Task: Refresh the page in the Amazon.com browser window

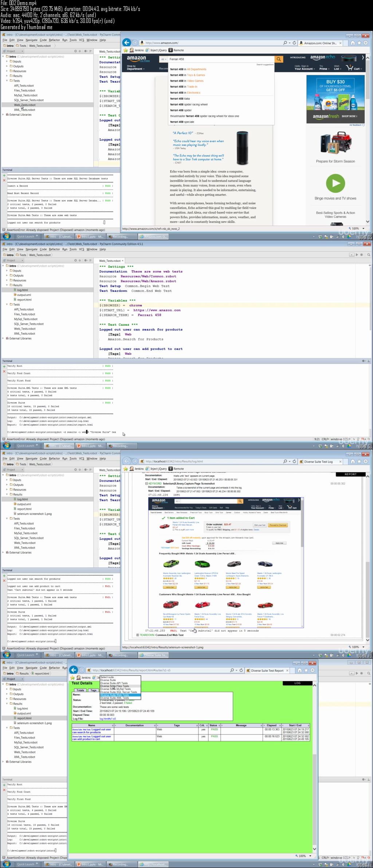Action: pyautogui.click(x=294, y=43)
